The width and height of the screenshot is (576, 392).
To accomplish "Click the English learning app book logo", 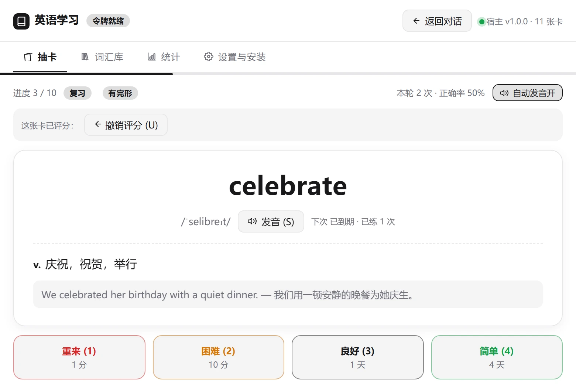I will click(x=21, y=21).
